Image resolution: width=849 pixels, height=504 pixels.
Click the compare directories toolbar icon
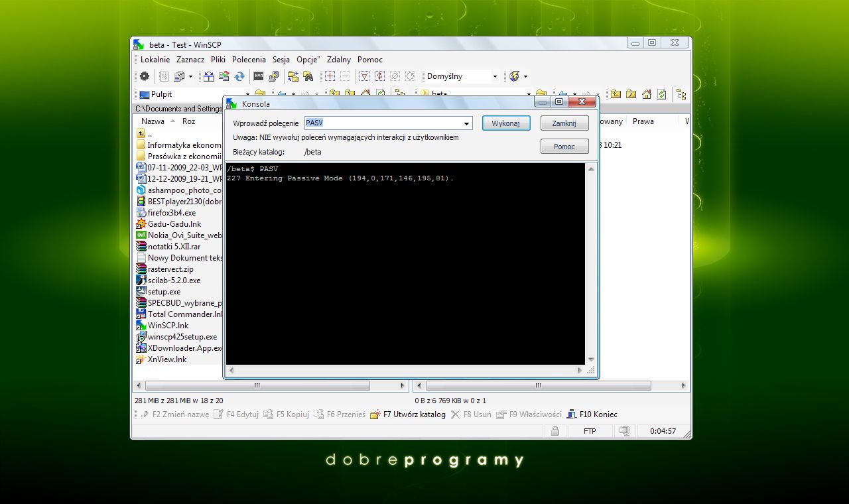pos(208,76)
